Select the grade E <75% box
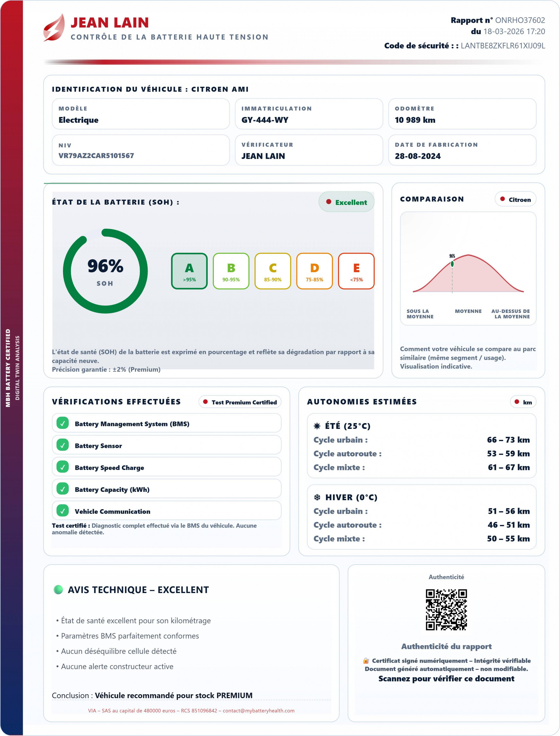This screenshot has width=560, height=736. tap(356, 271)
